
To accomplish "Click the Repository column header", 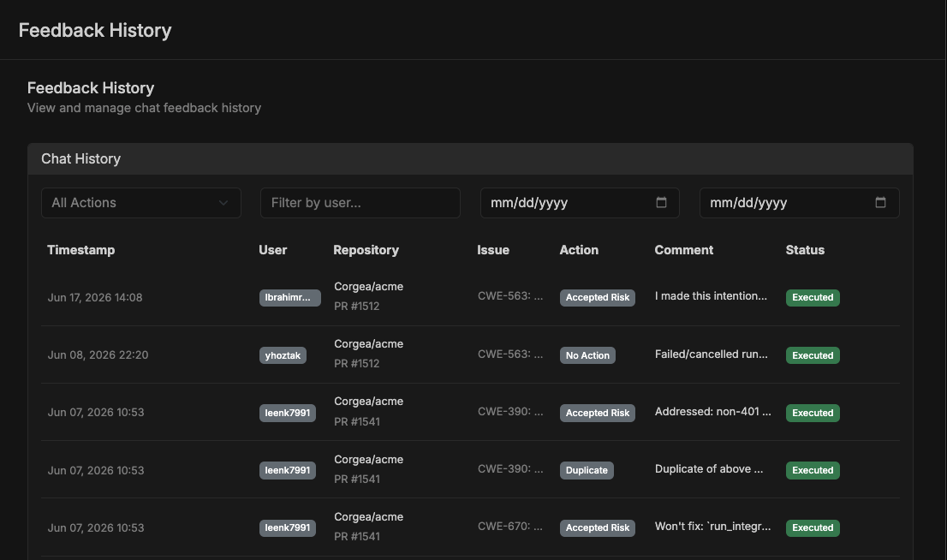I will point(366,250).
